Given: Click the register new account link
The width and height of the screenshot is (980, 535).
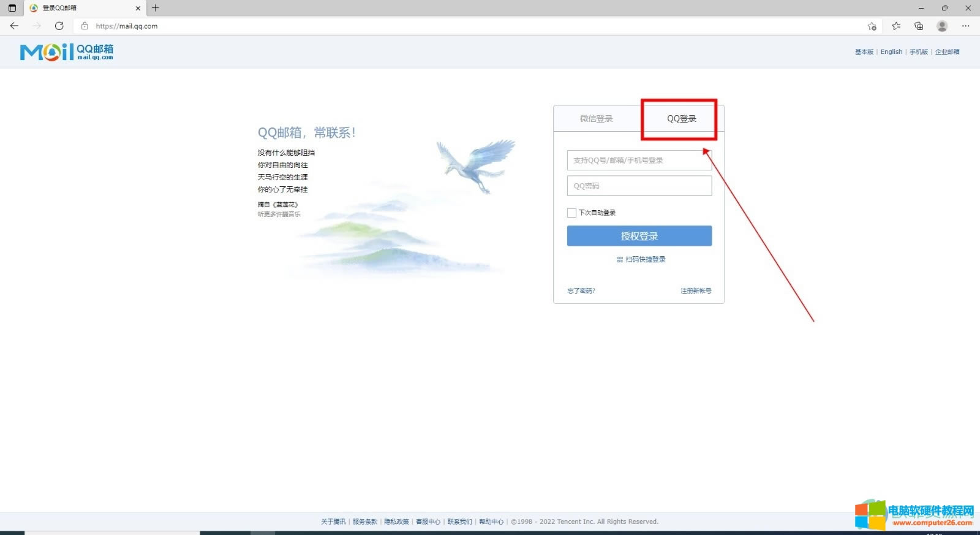Looking at the screenshot, I should (x=696, y=291).
